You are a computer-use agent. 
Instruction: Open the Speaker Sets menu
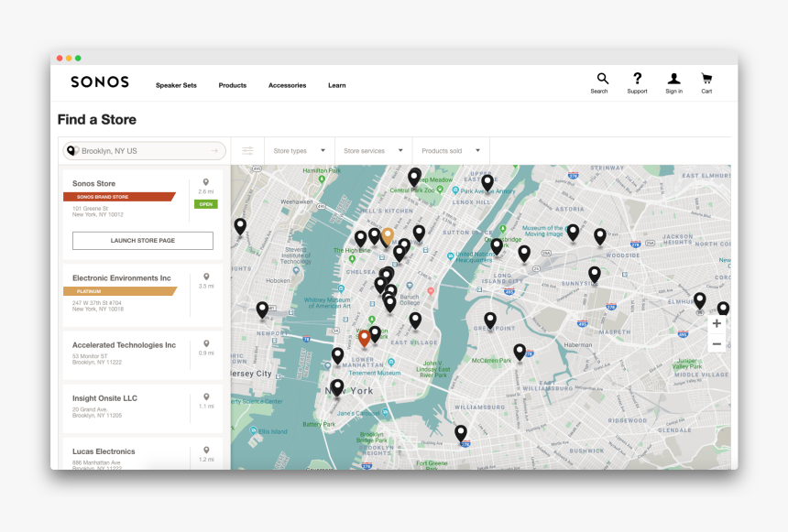(x=176, y=85)
